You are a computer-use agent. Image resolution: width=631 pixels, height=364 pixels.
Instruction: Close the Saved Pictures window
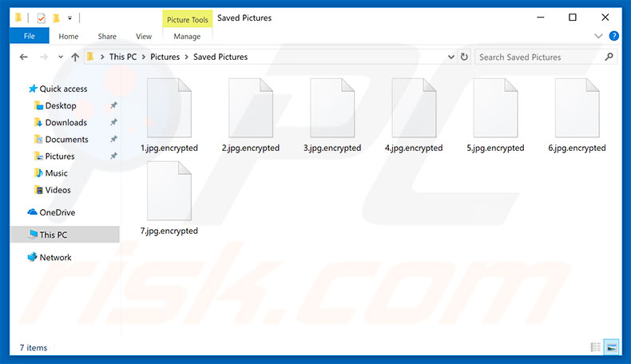click(x=605, y=18)
